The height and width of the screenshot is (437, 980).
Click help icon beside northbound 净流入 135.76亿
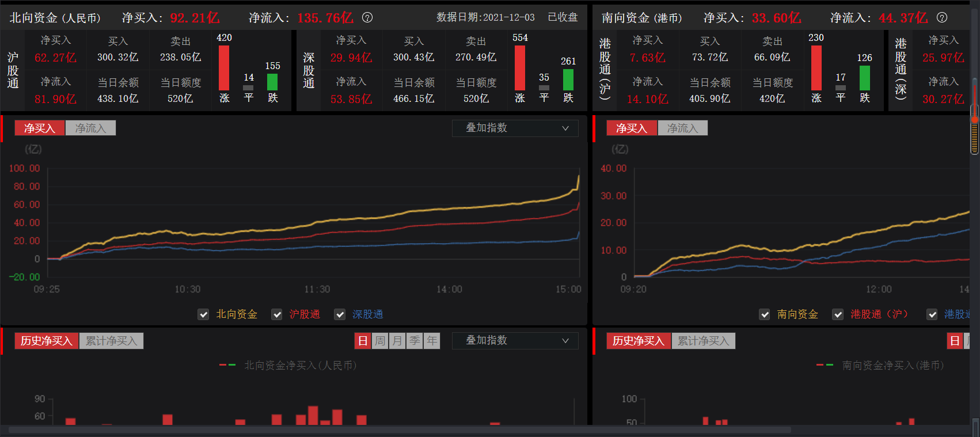pyautogui.click(x=367, y=17)
